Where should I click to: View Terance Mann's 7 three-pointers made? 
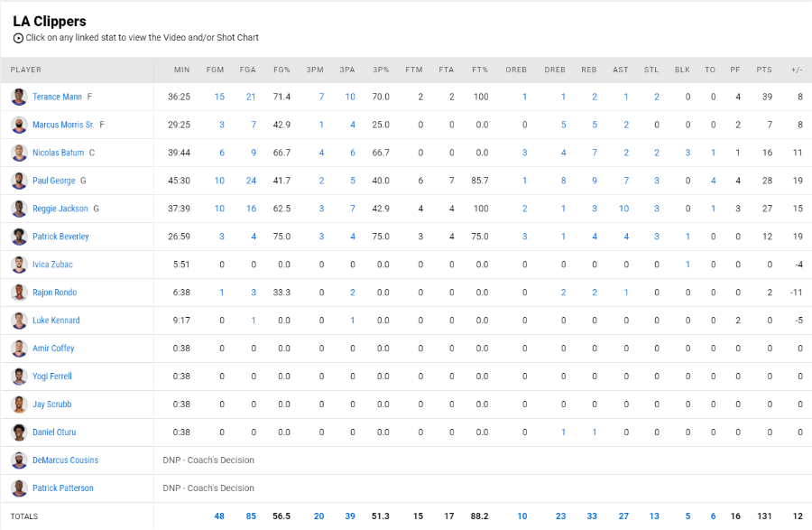[321, 97]
